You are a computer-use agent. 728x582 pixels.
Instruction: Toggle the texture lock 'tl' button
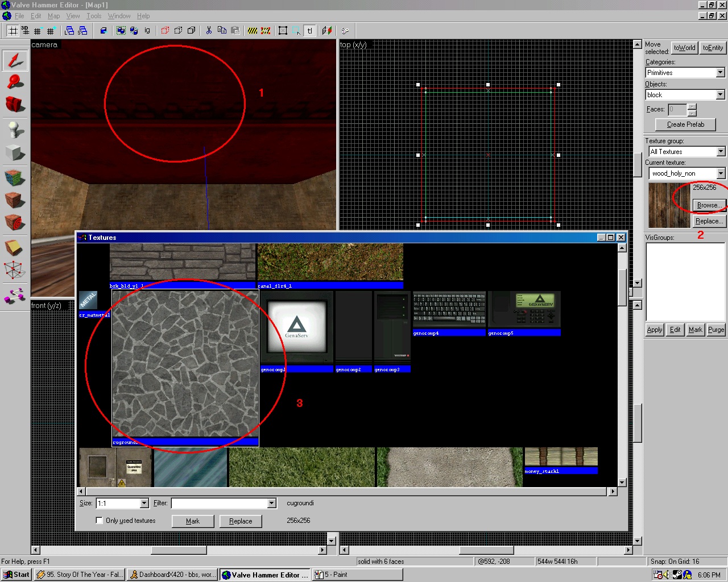309,31
